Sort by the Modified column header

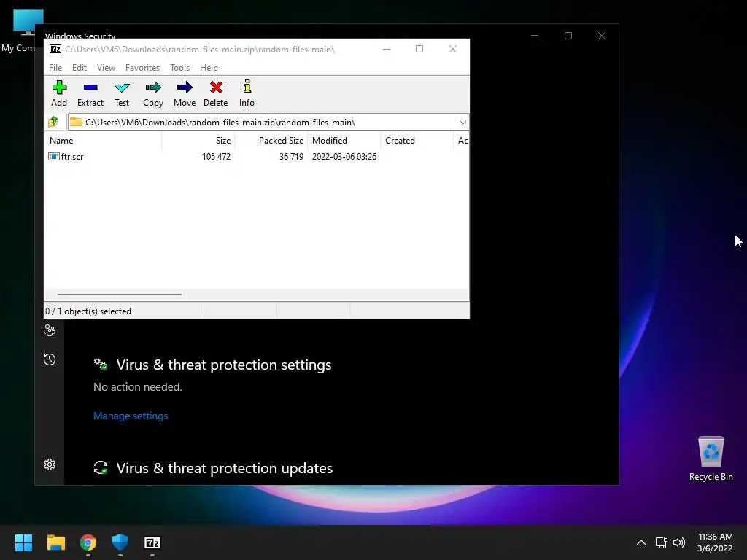[344, 141]
